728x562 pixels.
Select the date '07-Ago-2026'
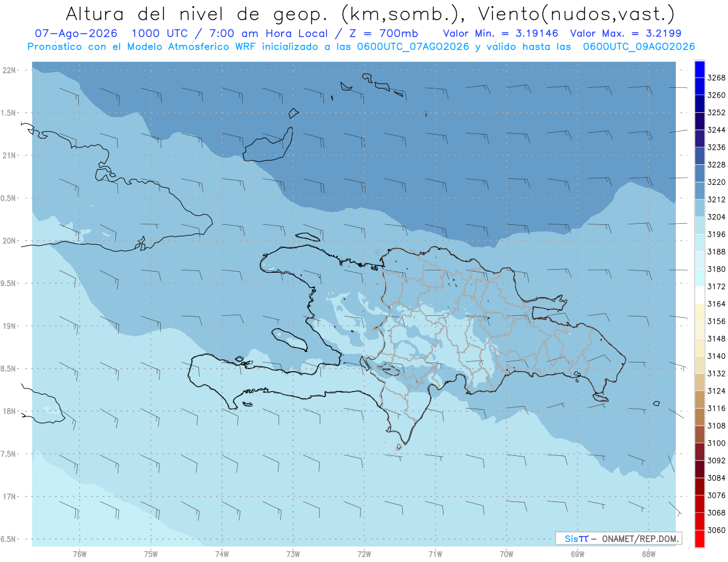pyautogui.click(x=76, y=33)
